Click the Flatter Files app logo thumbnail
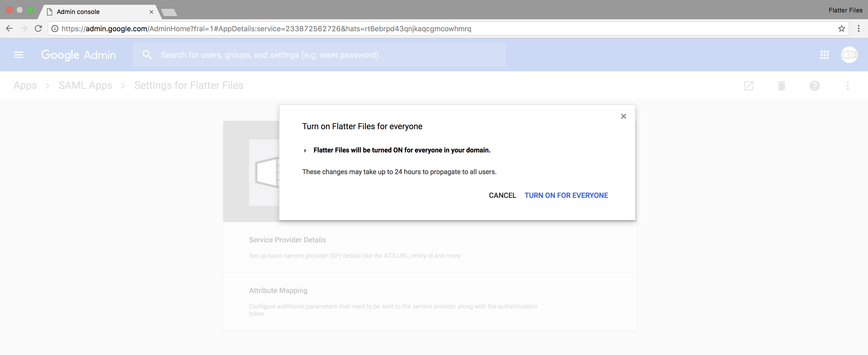 (x=264, y=172)
